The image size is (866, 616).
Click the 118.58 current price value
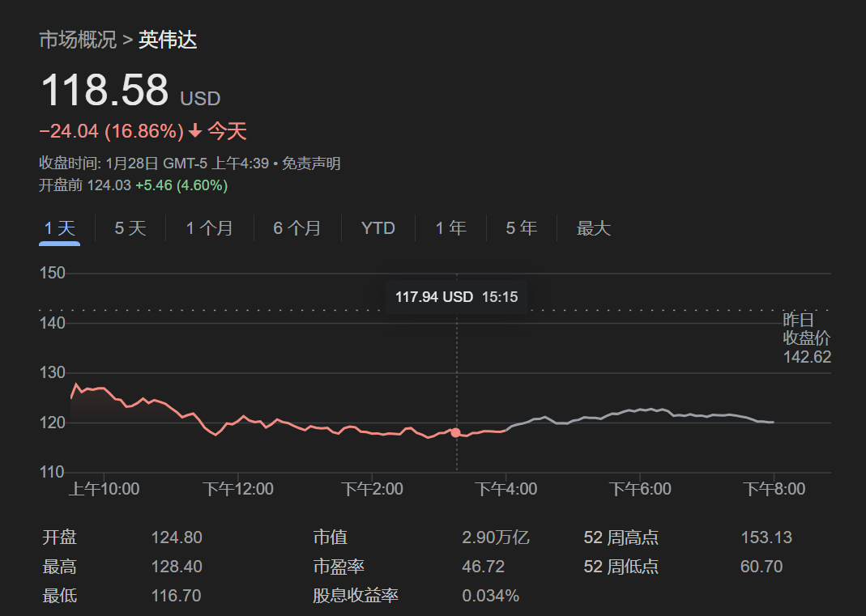point(105,89)
